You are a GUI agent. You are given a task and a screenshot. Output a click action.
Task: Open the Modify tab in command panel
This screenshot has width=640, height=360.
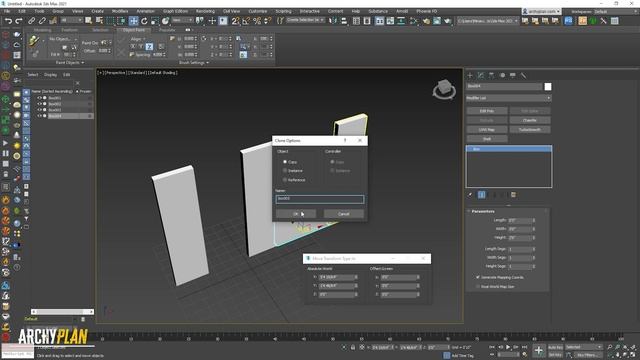(x=481, y=76)
